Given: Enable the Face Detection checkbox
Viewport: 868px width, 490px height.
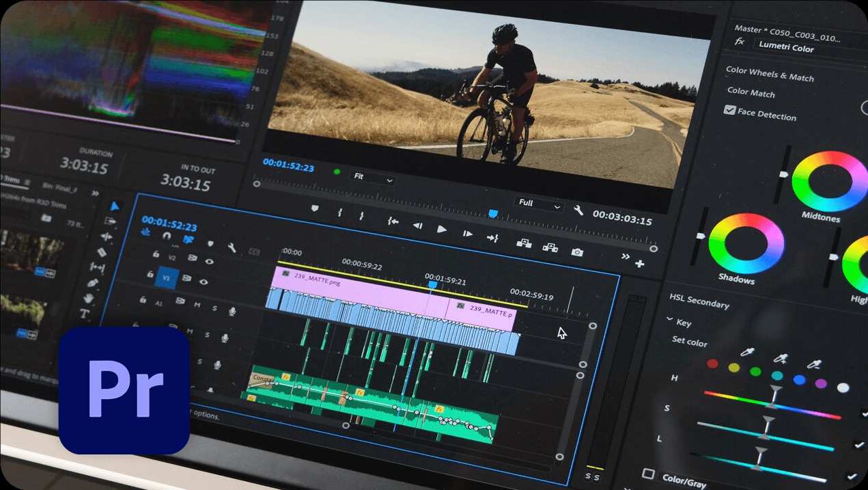Looking at the screenshot, I should coord(729,110).
